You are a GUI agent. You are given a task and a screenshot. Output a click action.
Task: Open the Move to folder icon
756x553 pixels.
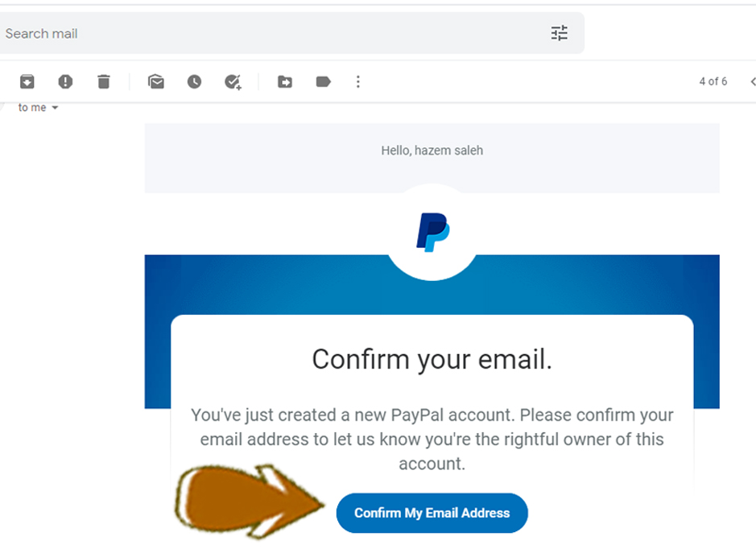pos(285,81)
